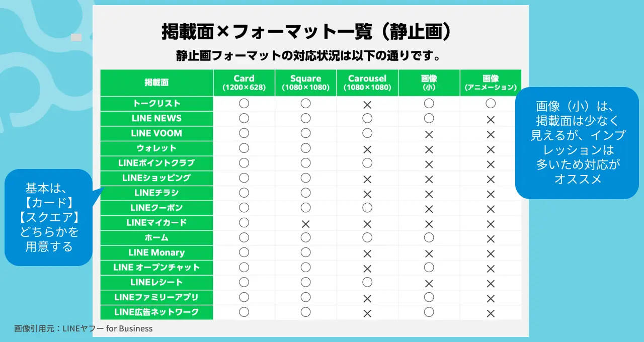Select the 画像(アニメーション) column header

point(491,82)
